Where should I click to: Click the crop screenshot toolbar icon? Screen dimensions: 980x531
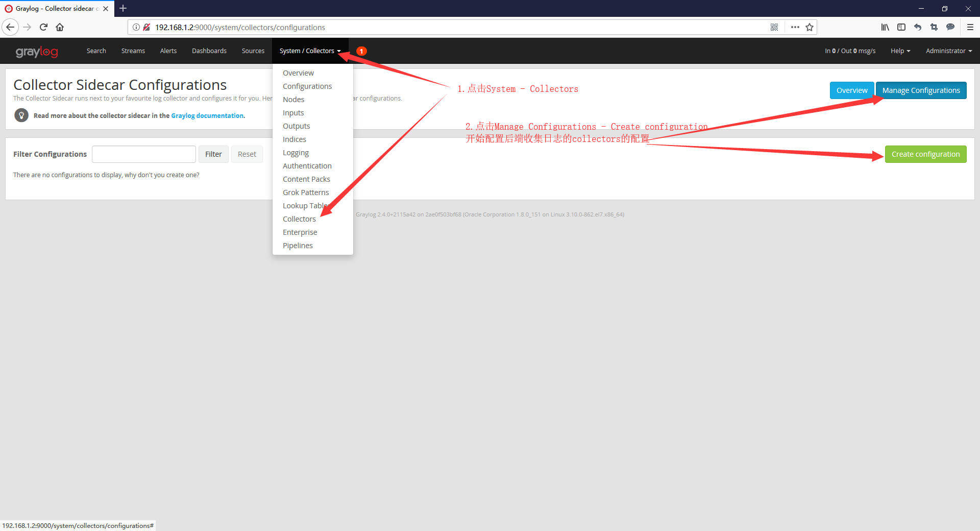934,27
